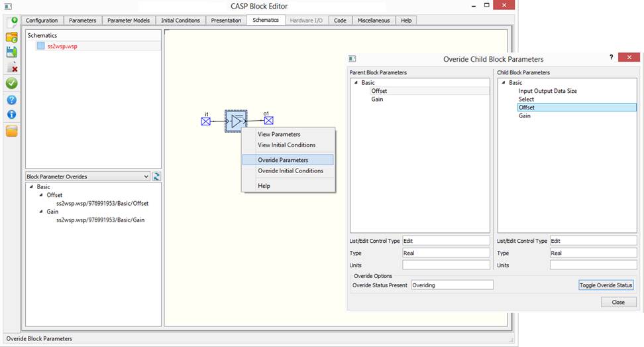
Task: Click the Close button in the dialog
Action: click(618, 302)
